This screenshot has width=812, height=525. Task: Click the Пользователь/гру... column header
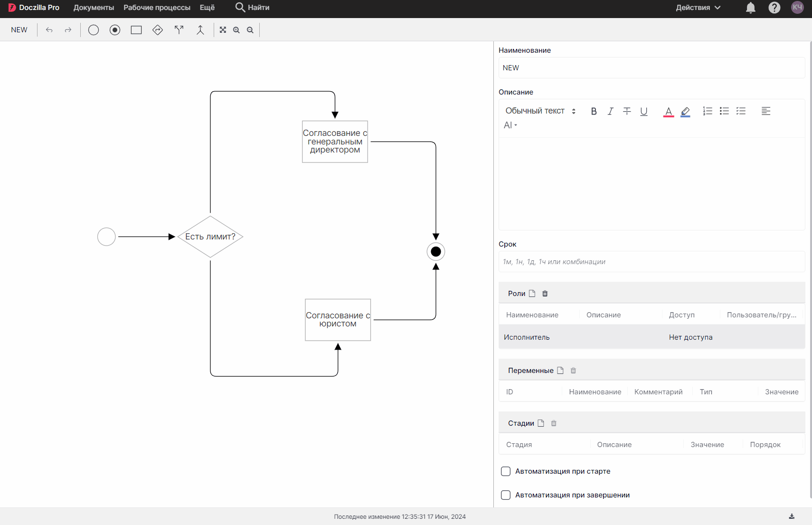[762, 315]
